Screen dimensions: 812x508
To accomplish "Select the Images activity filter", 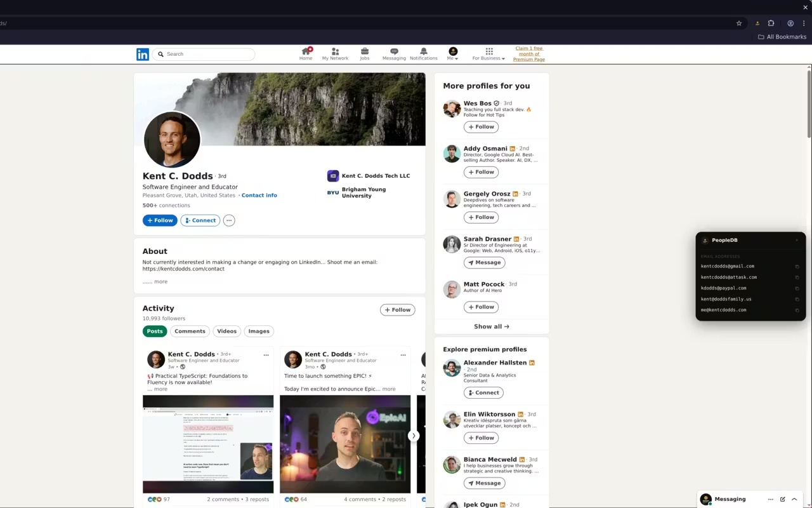I will pyautogui.click(x=259, y=331).
